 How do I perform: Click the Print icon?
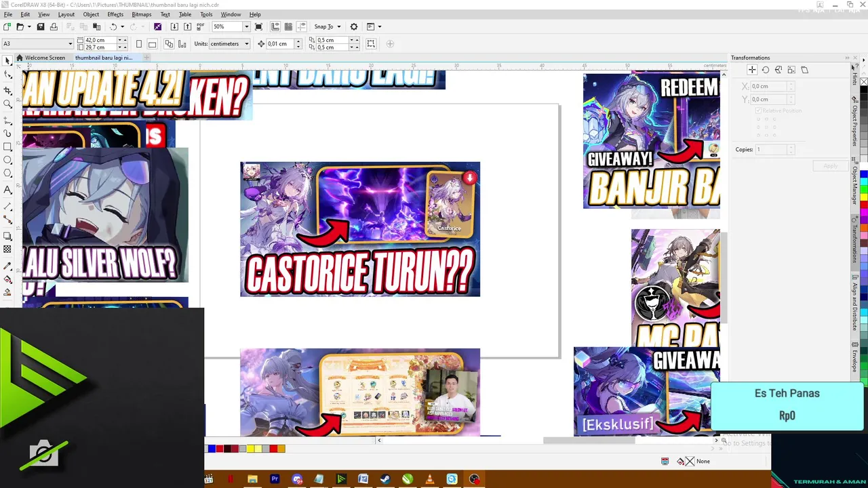click(54, 26)
